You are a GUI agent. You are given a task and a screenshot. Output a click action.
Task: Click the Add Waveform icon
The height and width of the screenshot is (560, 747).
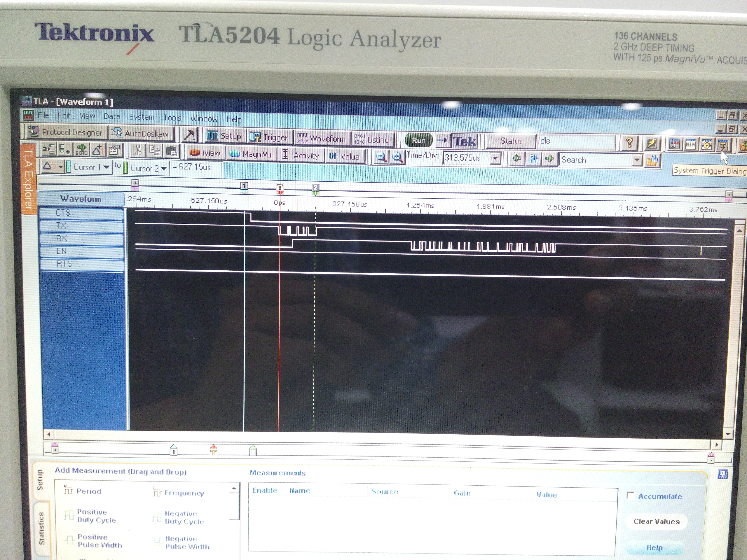(x=49, y=149)
